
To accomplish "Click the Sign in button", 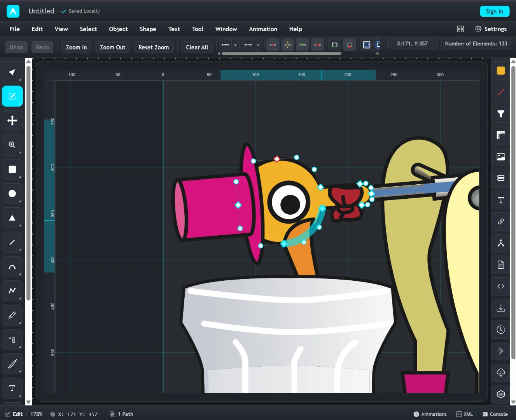I will click(495, 11).
